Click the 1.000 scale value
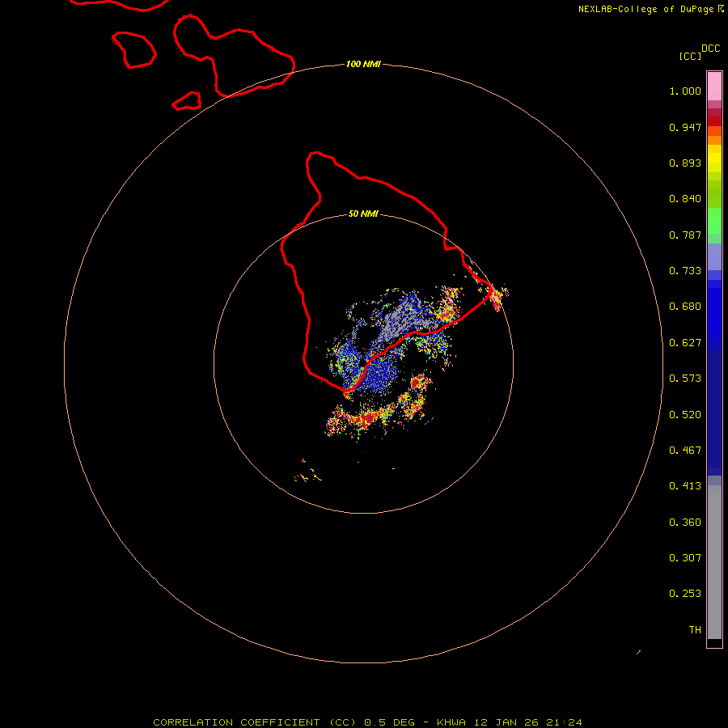The image size is (728, 728). coord(685,91)
